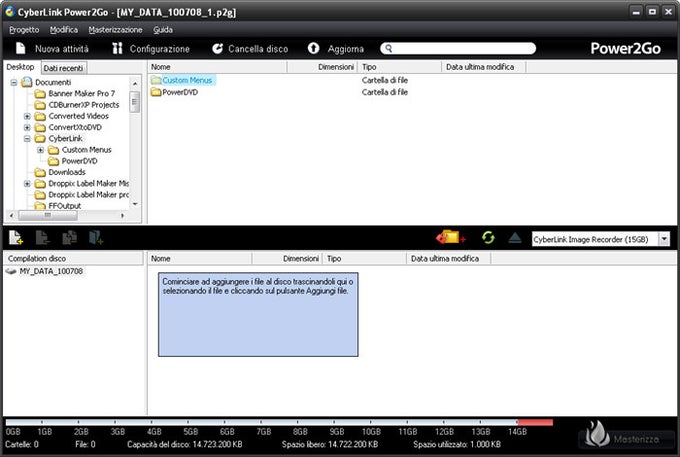Viewport: 680px width, 457px height.
Task: Click the Configurazione tools icon
Action: pyautogui.click(x=118, y=48)
